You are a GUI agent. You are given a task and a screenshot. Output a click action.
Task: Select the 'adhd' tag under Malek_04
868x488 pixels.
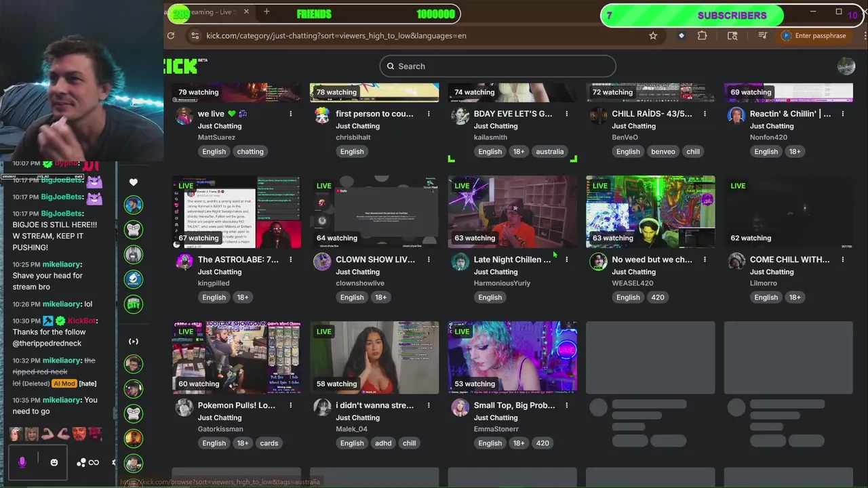383,443
